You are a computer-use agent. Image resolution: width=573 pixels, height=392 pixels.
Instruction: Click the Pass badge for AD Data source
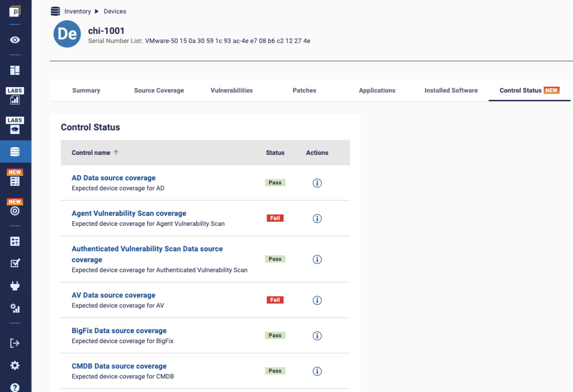coord(275,183)
